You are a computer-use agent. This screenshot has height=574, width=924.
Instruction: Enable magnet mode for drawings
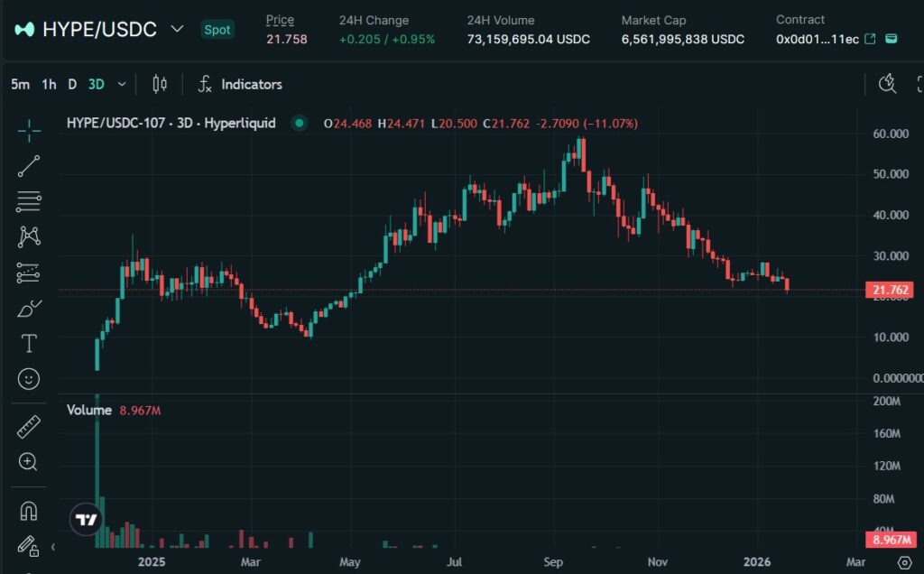pyautogui.click(x=28, y=510)
